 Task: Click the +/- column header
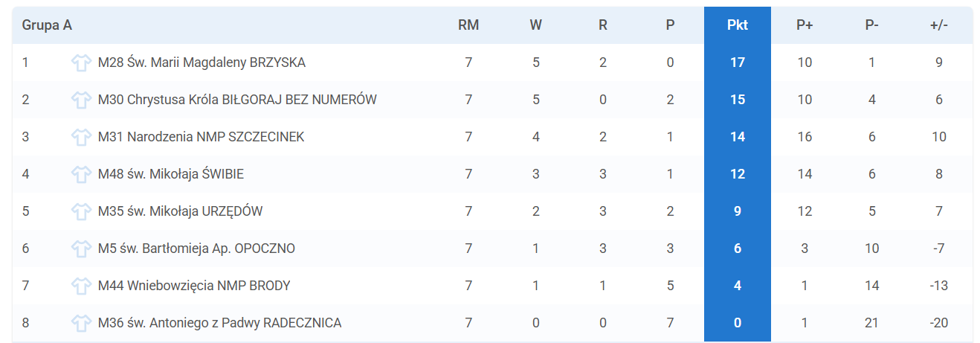(939, 25)
